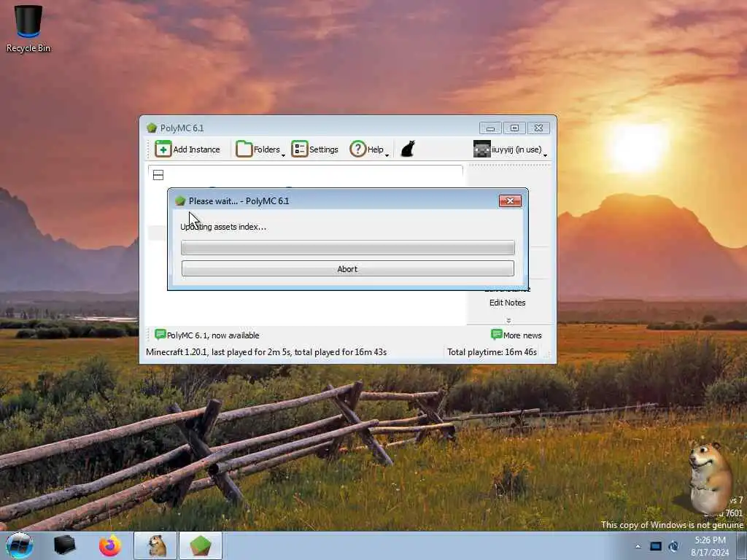Click the Folders folder icon
The width and height of the screenshot is (747, 560).
tap(244, 149)
